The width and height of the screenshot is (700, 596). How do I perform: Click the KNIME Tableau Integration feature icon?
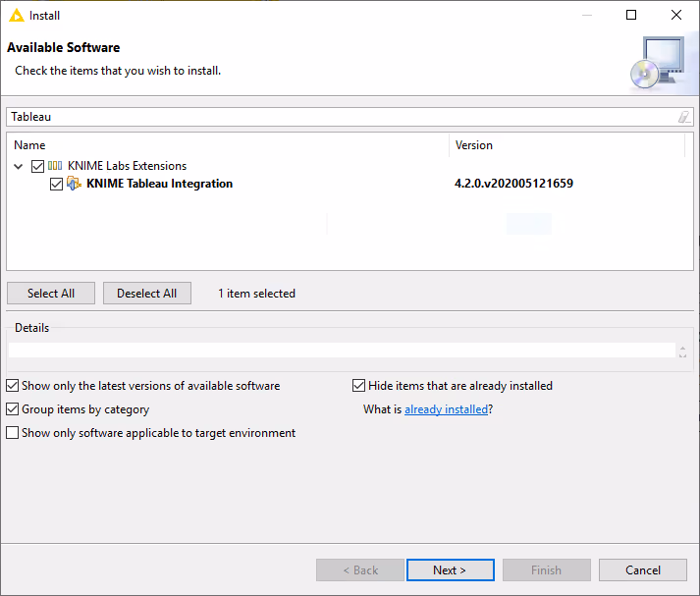[74, 184]
